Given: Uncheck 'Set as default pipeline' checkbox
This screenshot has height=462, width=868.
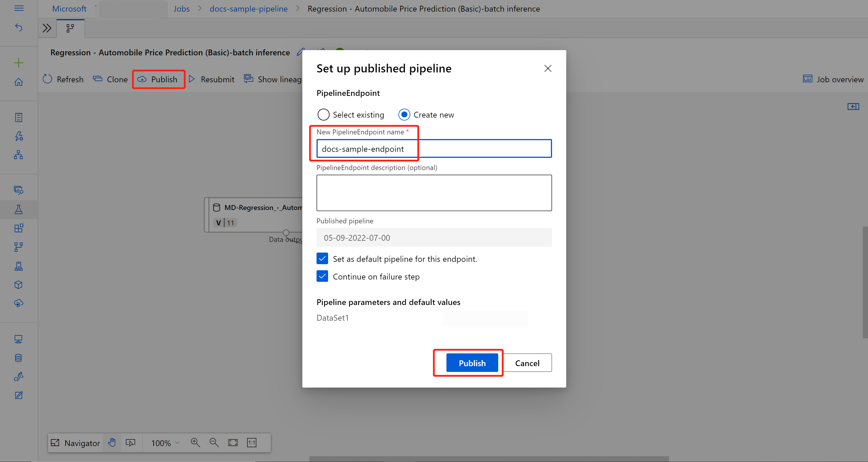Looking at the screenshot, I should coord(322,259).
